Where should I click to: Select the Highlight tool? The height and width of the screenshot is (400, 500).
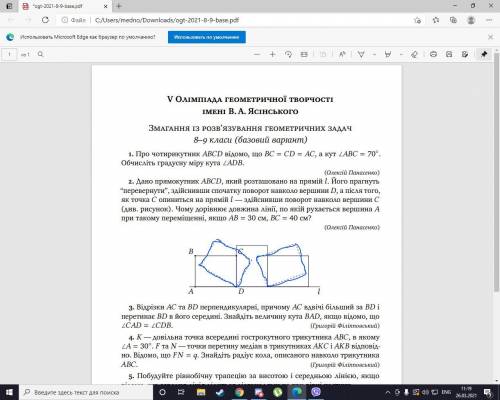[x=388, y=54]
